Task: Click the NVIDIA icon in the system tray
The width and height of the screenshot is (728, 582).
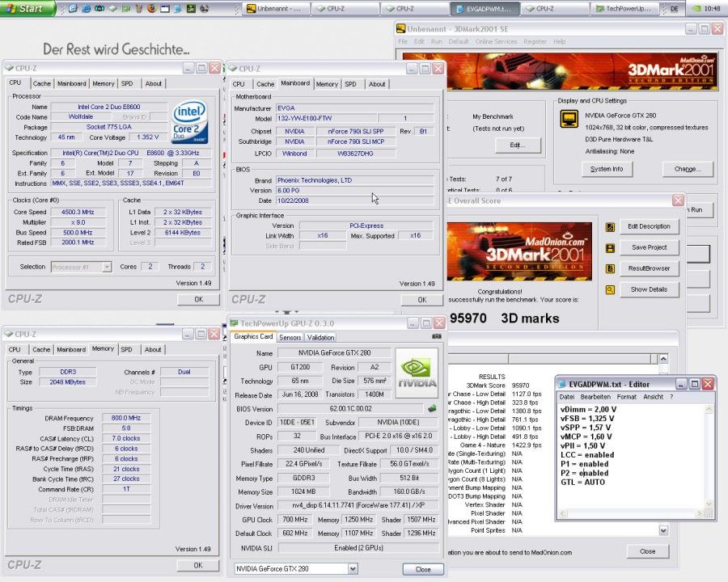Action: pos(696,8)
